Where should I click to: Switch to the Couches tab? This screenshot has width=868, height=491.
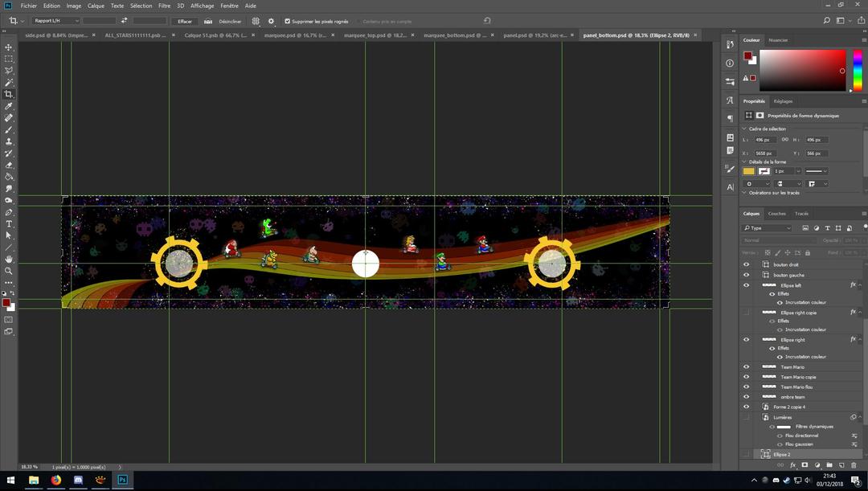pyautogui.click(x=776, y=213)
